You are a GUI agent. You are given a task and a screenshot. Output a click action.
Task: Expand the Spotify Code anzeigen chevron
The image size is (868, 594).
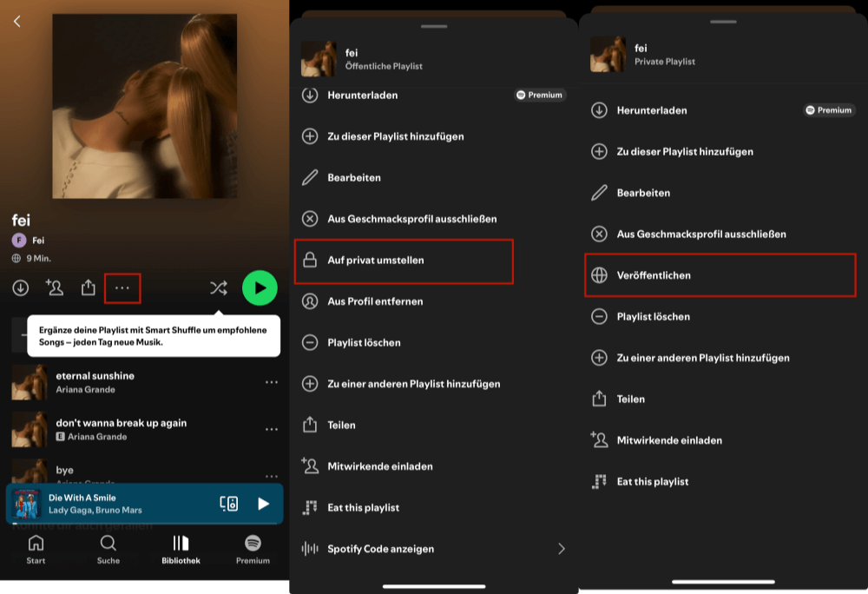562,549
